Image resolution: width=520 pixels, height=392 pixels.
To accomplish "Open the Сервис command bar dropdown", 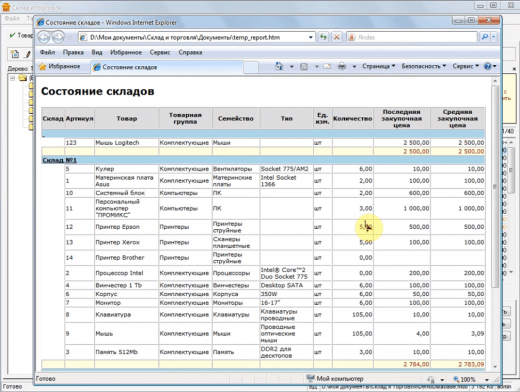I will click(x=465, y=66).
